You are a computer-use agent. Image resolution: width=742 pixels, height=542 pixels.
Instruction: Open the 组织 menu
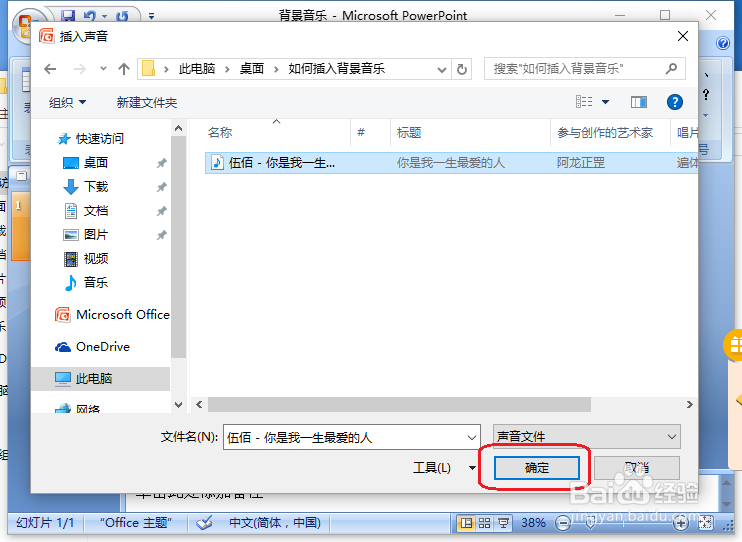(x=67, y=102)
